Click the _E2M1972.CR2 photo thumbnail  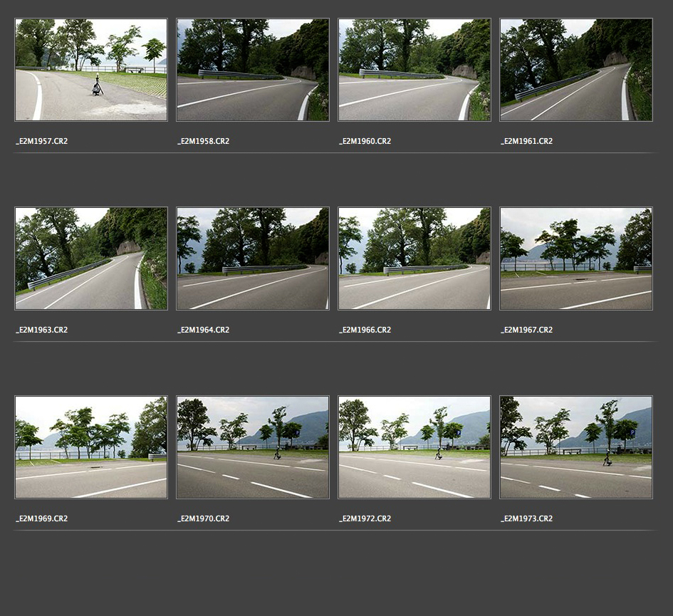(x=414, y=447)
